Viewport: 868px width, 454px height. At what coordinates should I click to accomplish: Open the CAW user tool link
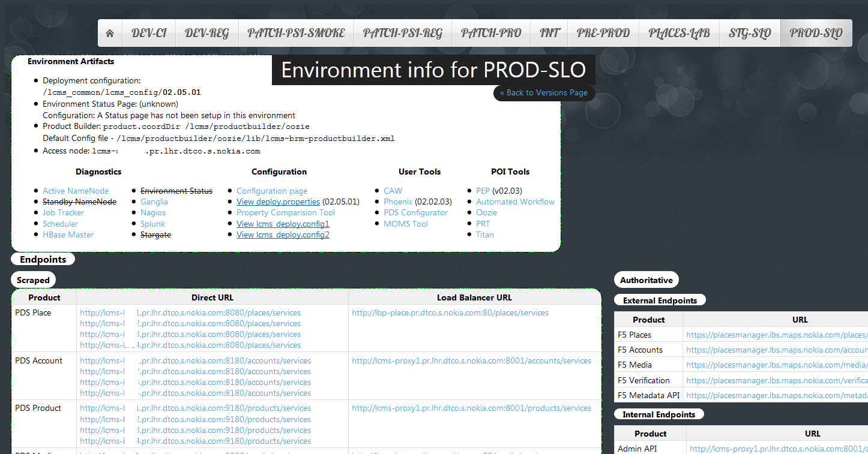point(393,191)
